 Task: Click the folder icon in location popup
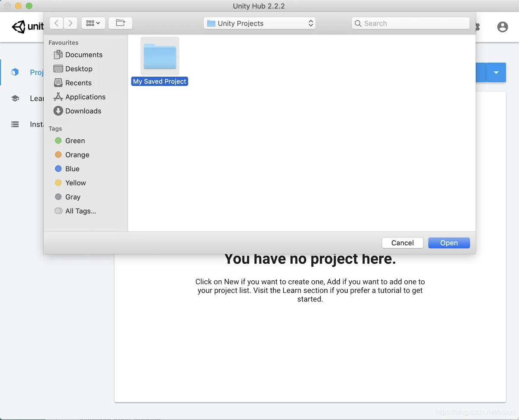coord(211,23)
